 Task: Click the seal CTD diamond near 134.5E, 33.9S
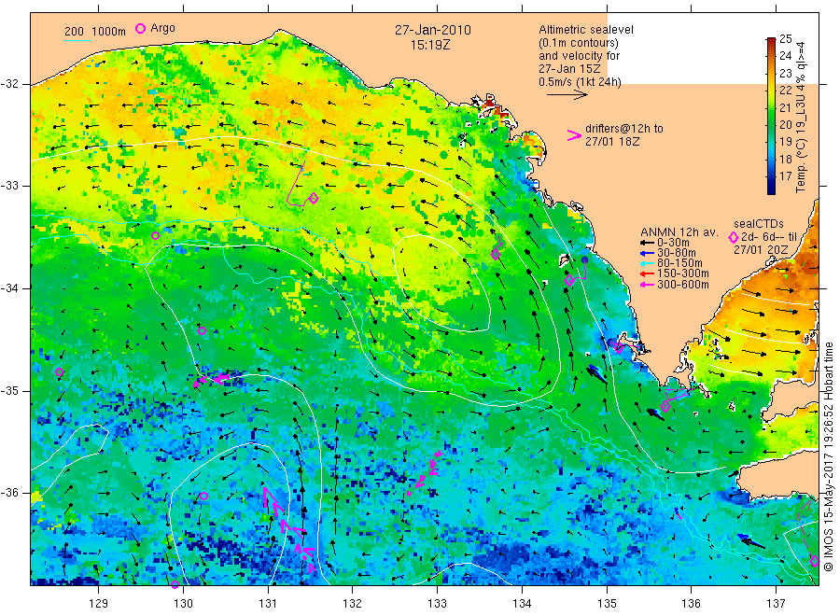point(569,280)
